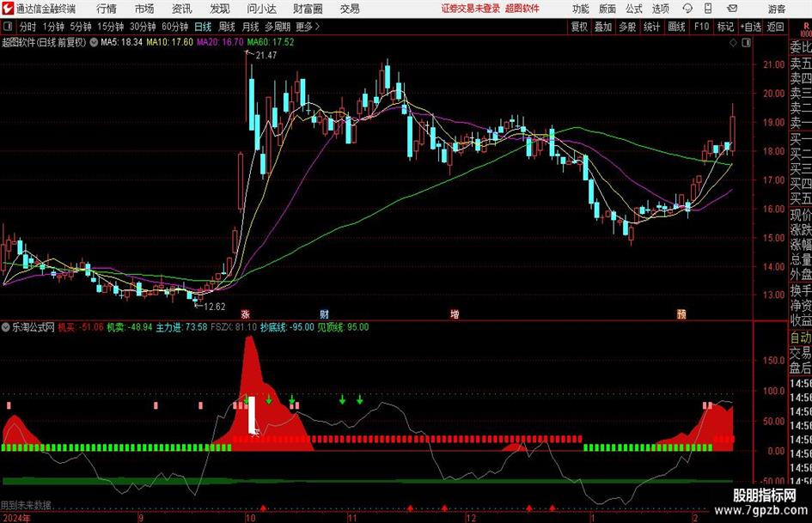812x523 pixels.
Task: Open the mobile phone icon
Action: [x=708, y=9]
